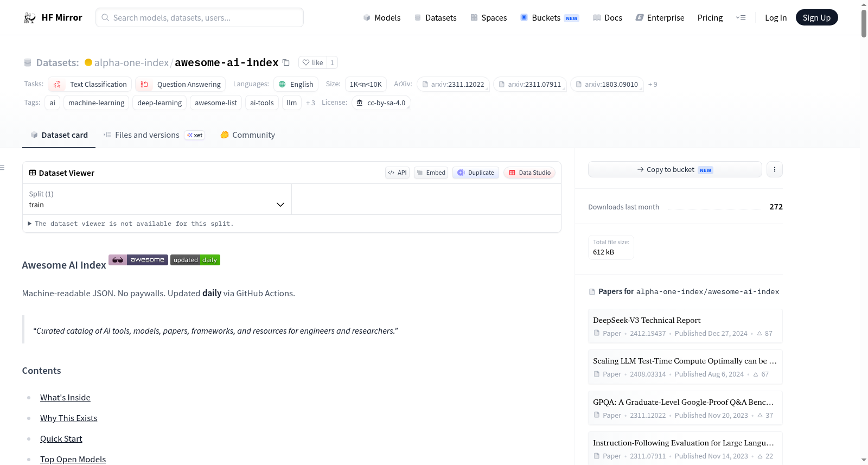Select the Question Answering task tag
This screenshot has height=465, width=868.
click(181, 84)
